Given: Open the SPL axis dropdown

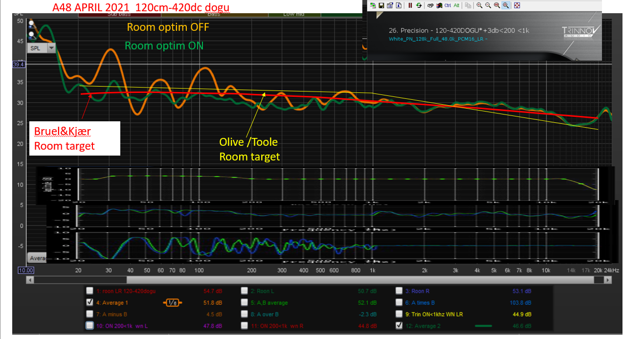Looking at the screenshot, I should tap(51, 48).
